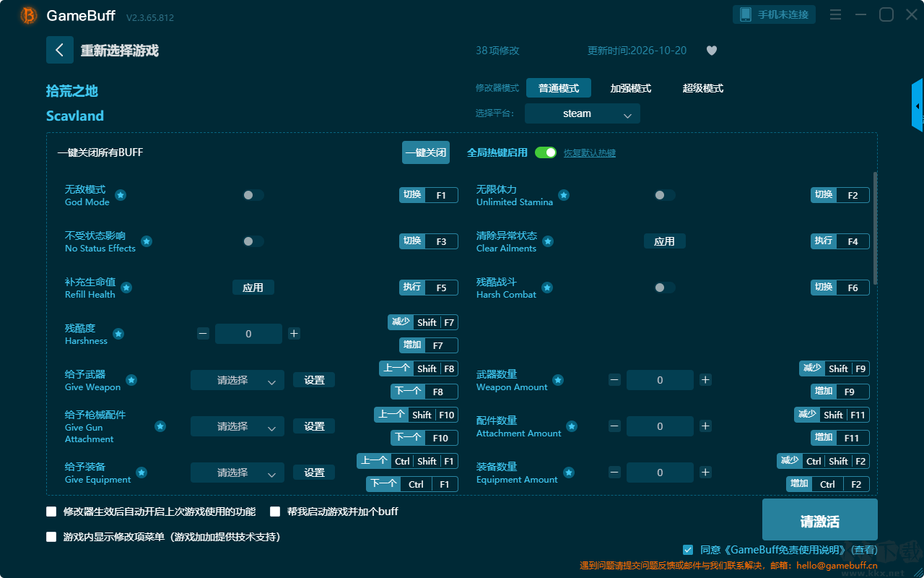Click the GameBuff flame logo
The width and height of the screenshot is (924, 578).
[29, 15]
